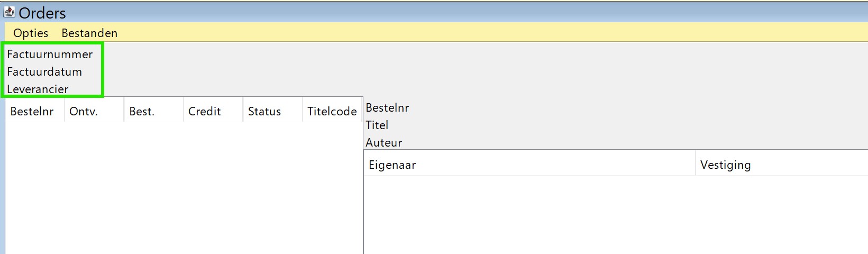Sort by the Eigenaar column header
This screenshot has width=868, height=254.
click(x=392, y=165)
